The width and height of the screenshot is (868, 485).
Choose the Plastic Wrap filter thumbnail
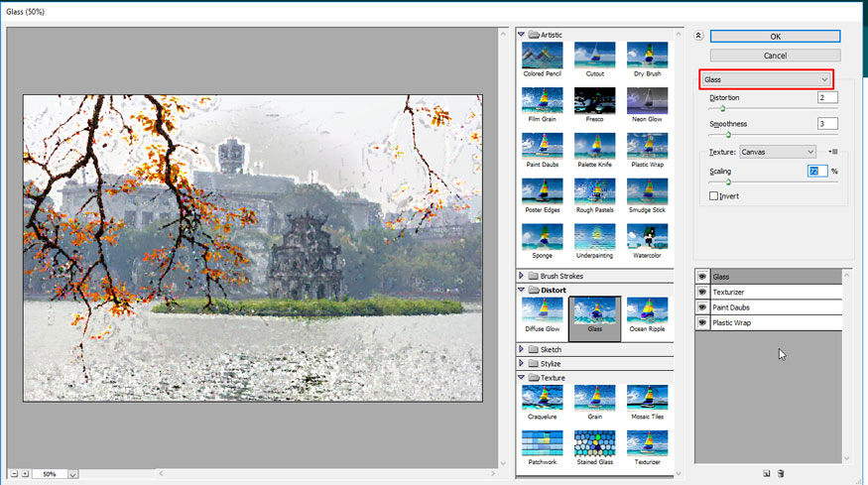click(x=647, y=146)
